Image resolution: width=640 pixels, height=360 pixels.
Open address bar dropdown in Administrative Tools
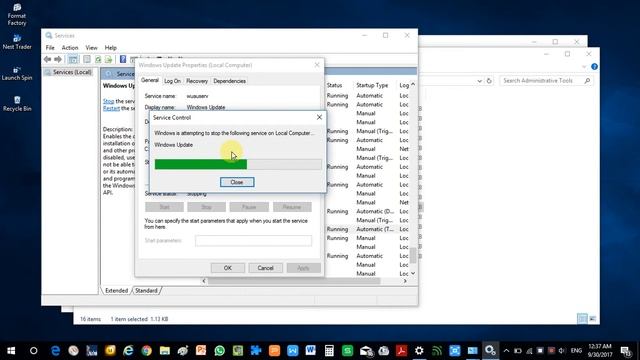click(x=479, y=81)
